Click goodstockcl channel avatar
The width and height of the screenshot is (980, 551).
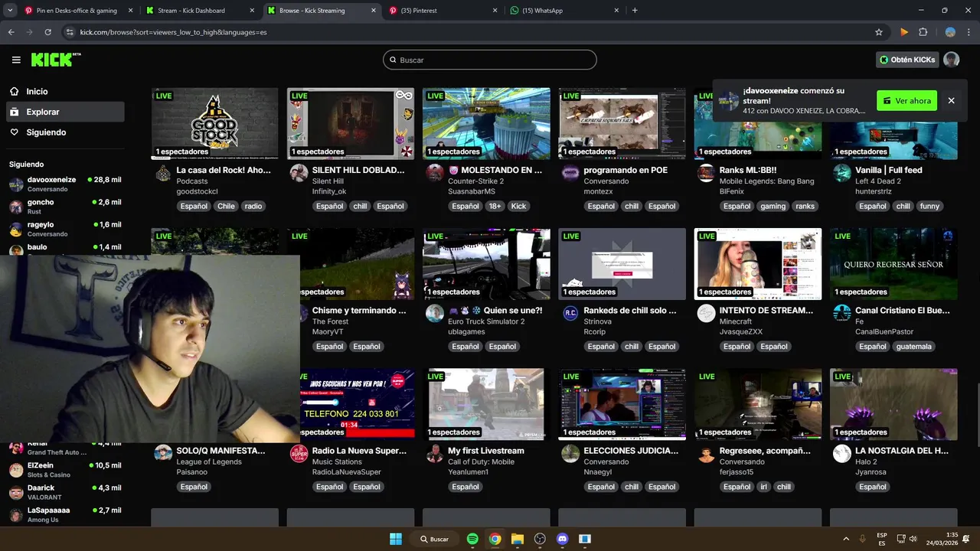tap(163, 174)
